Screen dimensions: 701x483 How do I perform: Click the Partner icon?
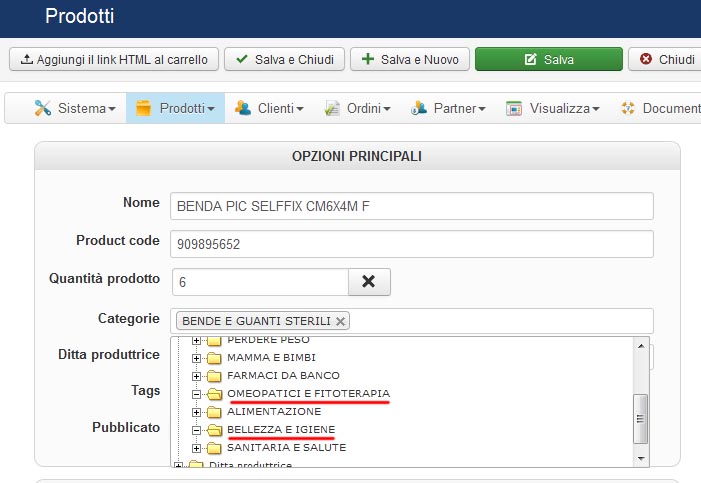click(x=418, y=108)
